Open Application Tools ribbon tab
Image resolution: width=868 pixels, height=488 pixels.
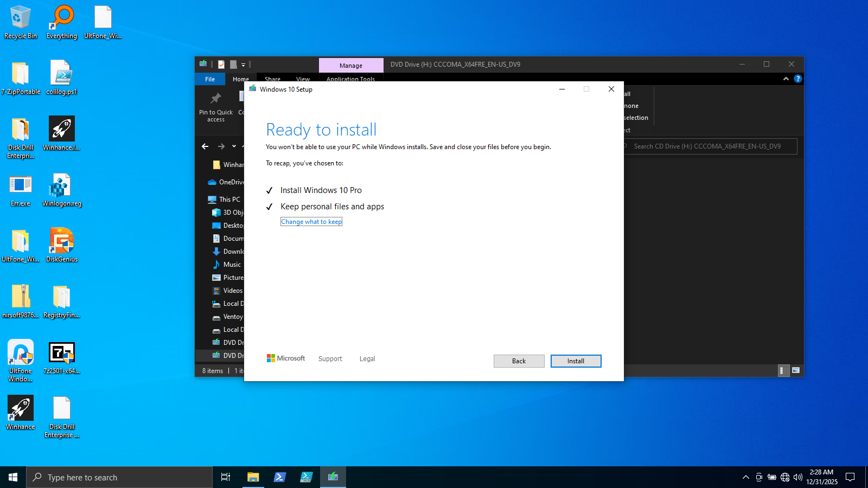350,79
